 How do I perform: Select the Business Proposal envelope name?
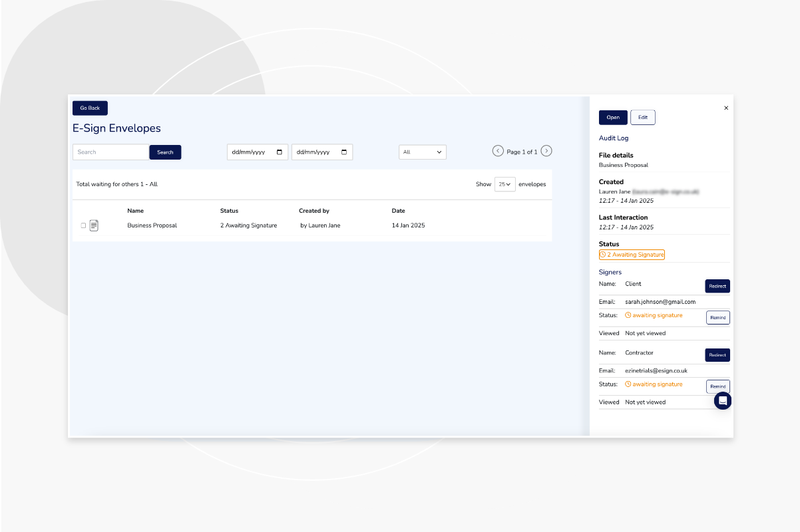pyautogui.click(x=152, y=225)
